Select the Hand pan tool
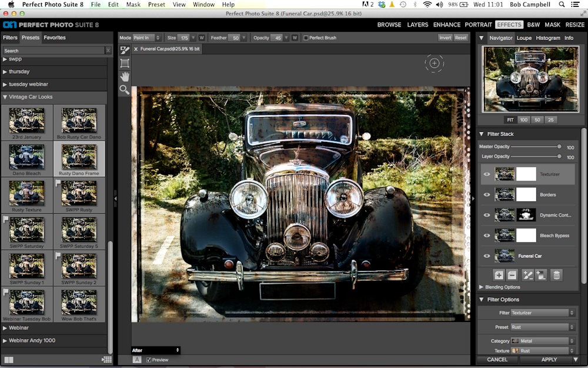 point(125,77)
